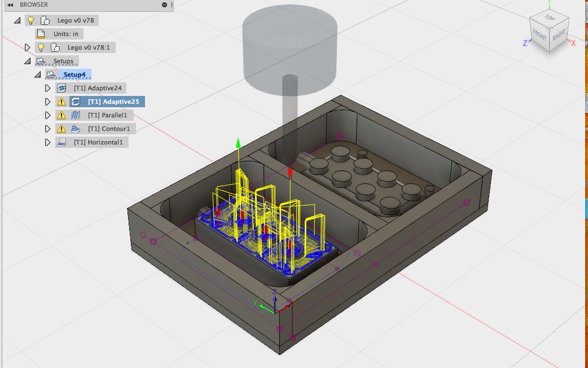Click the green toolpath start arrow marker

[x=238, y=143]
